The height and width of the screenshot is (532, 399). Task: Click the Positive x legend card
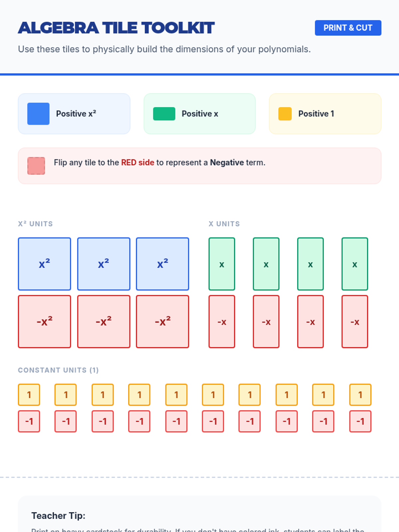(x=199, y=114)
